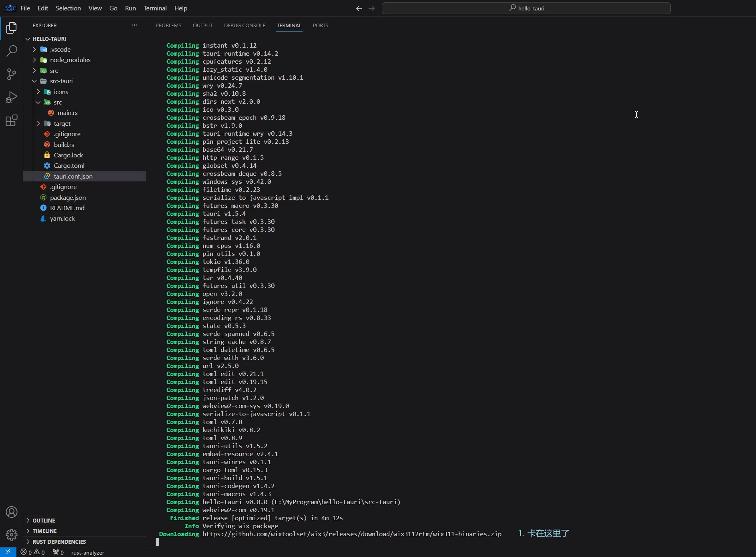This screenshot has height=557, width=756.
Task: Switch to the PROBLEMS tab
Action: [168, 25]
